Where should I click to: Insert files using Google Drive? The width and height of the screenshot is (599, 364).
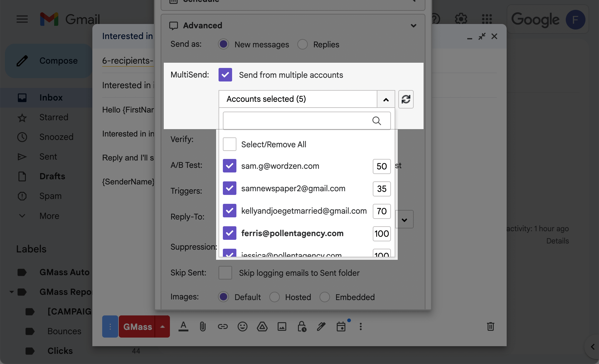[262, 326]
